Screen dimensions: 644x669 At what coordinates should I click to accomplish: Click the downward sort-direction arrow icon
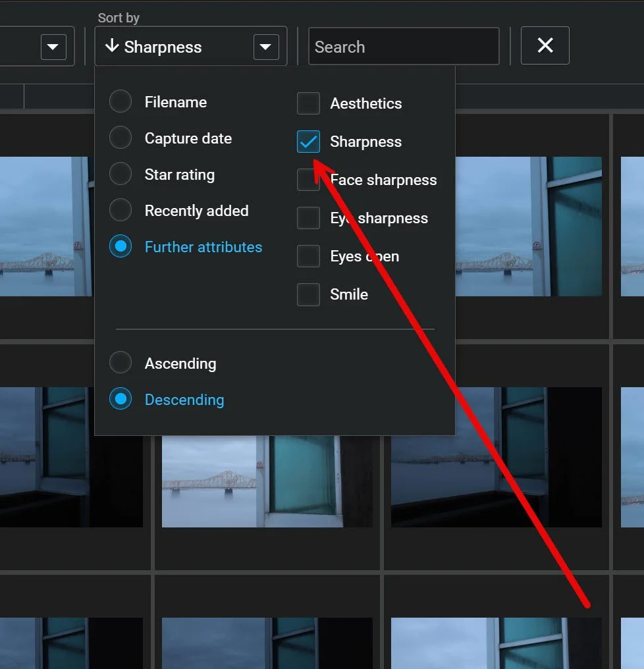point(113,46)
